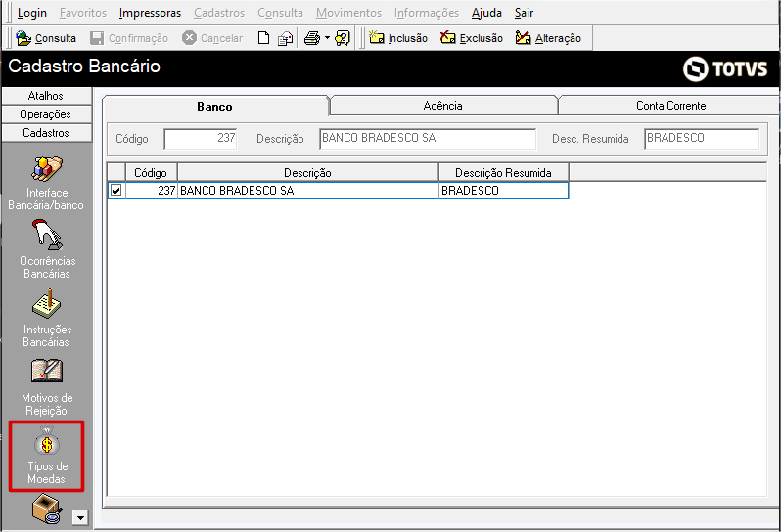Click the printer icon in toolbar
781x532 pixels.
[x=312, y=38]
